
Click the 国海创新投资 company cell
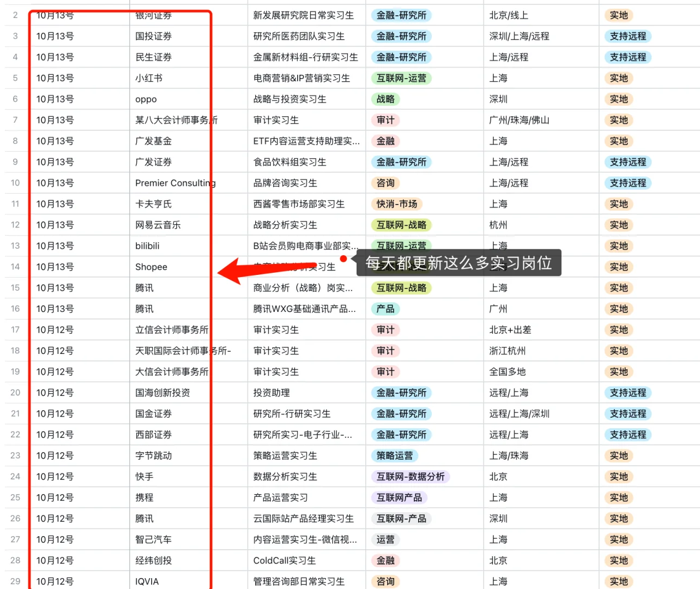coord(188,393)
